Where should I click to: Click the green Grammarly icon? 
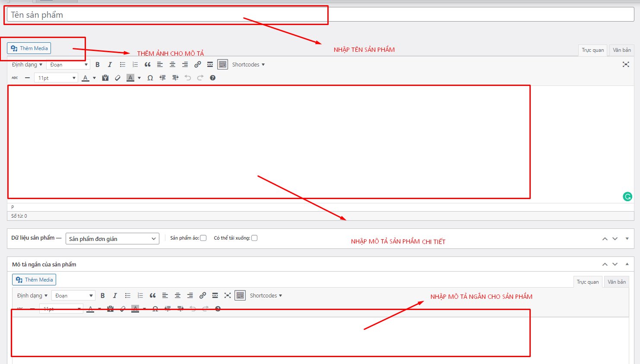627,197
